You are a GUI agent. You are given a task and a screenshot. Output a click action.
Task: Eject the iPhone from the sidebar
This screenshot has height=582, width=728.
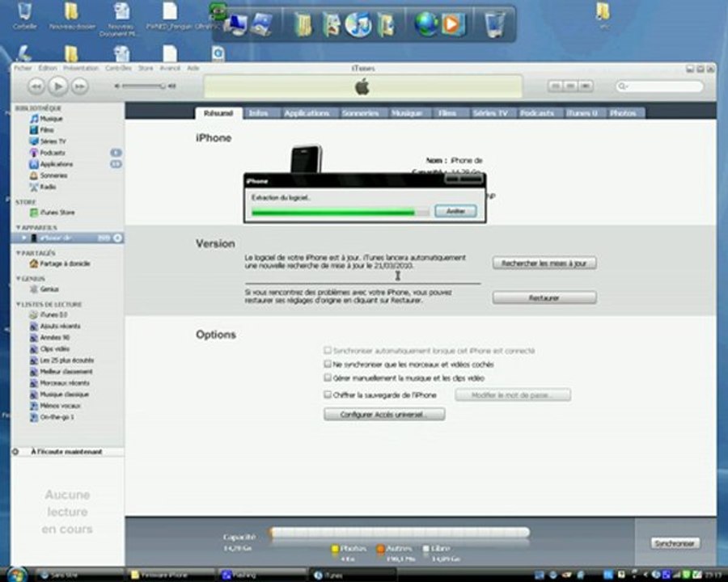point(118,238)
